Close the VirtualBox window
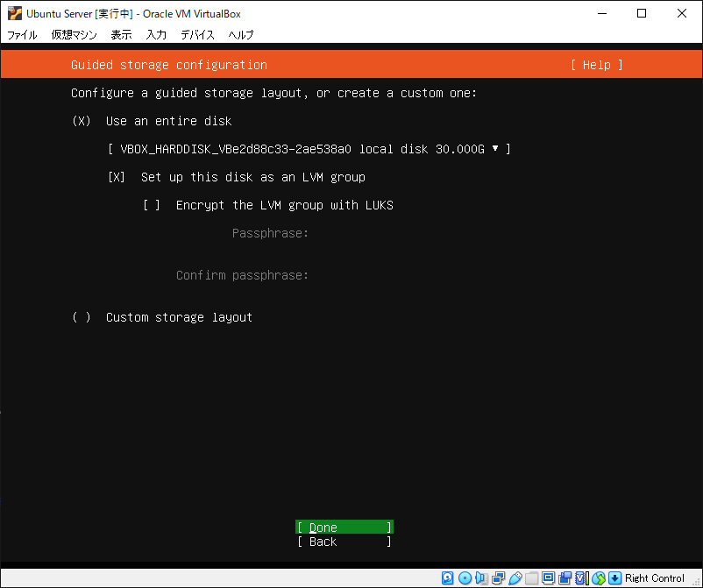The height and width of the screenshot is (588, 703). pyautogui.click(x=681, y=13)
